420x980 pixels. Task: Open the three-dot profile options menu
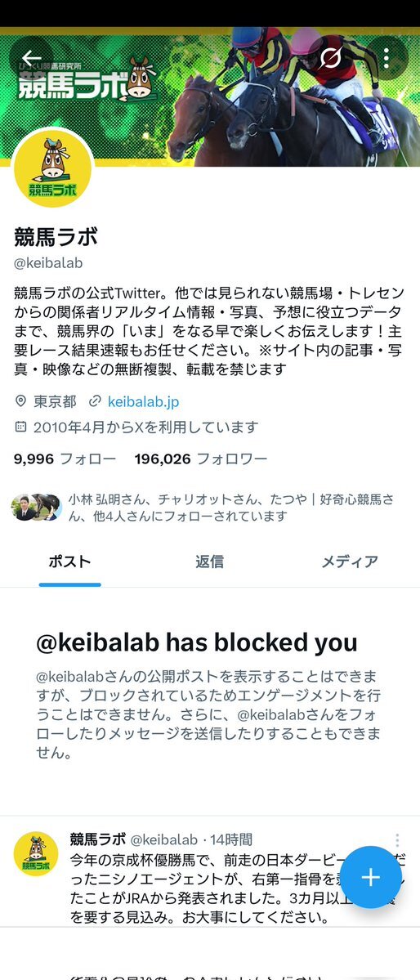click(x=386, y=58)
